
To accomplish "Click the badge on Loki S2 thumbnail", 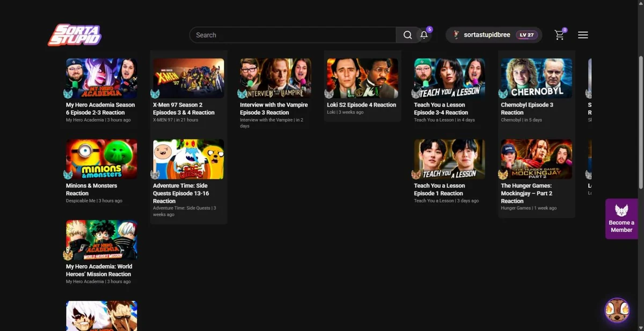I will coord(329,94).
